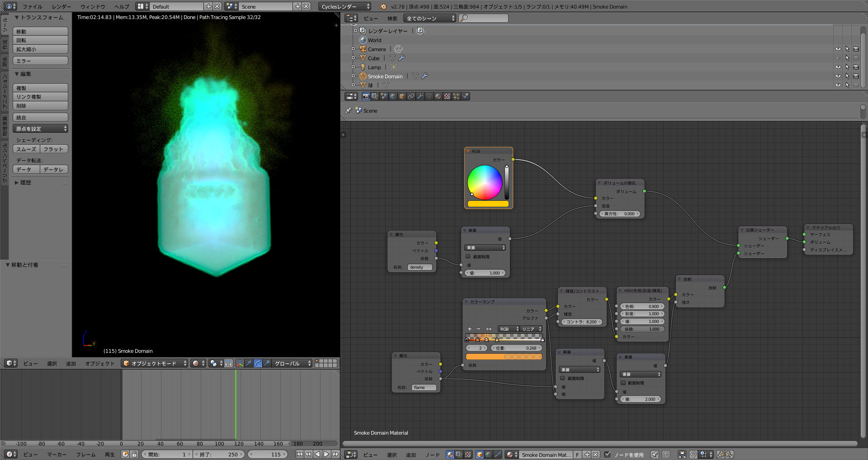Open the World properties globe tab
The width and height of the screenshot is (868, 460).
393,96
